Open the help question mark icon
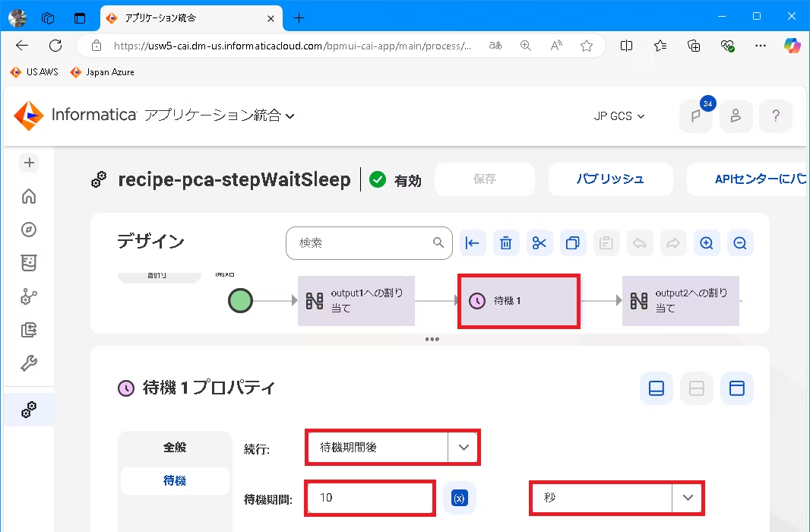Screen dimensions: 810x532 [x=775, y=116]
